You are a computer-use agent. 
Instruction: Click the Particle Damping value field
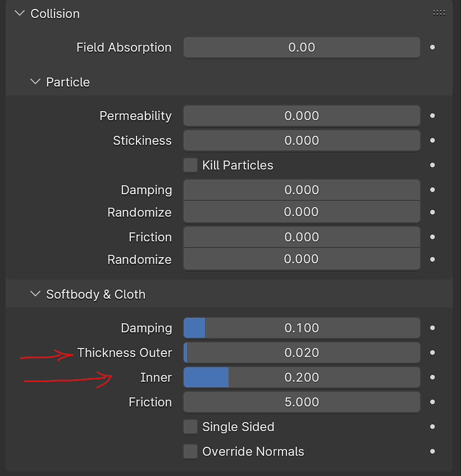pyautogui.click(x=302, y=190)
